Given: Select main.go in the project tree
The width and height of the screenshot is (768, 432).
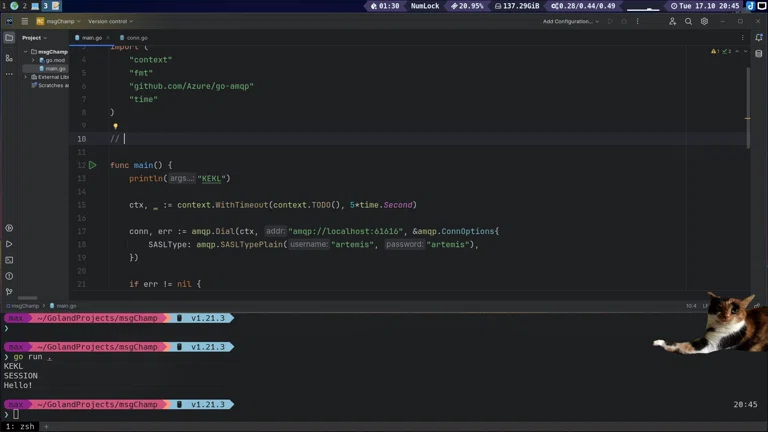Looking at the screenshot, I should click(x=55, y=69).
